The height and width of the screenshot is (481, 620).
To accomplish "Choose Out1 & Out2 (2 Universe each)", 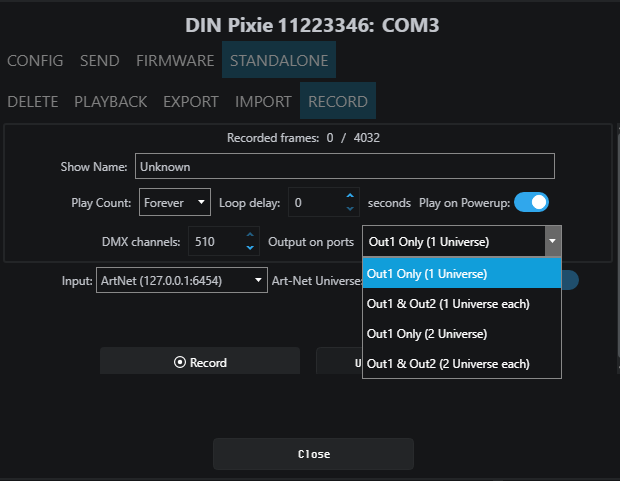I will point(462,364).
